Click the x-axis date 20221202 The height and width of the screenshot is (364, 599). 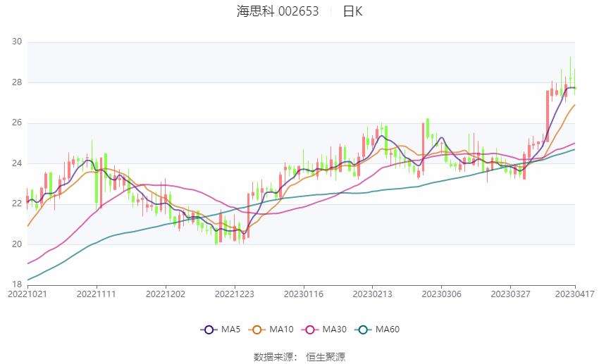(x=166, y=294)
